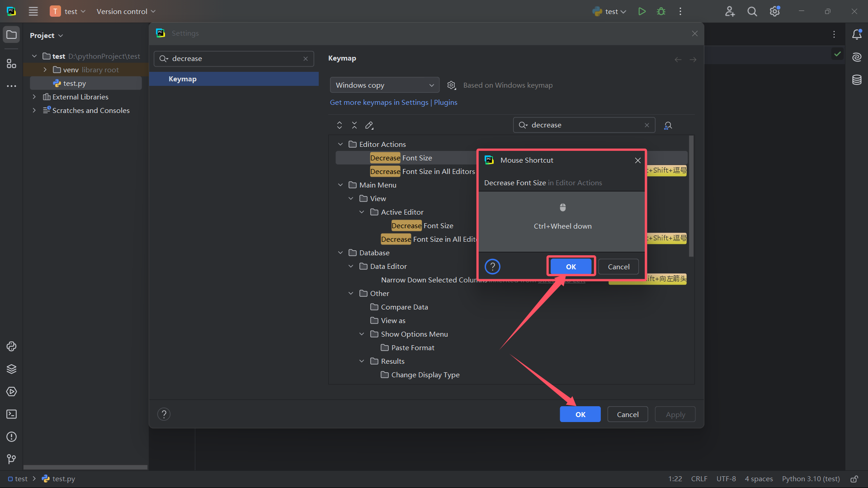The width and height of the screenshot is (868, 488).
Task: Click the Edit Shortcut pencil icon
Action: tap(369, 125)
